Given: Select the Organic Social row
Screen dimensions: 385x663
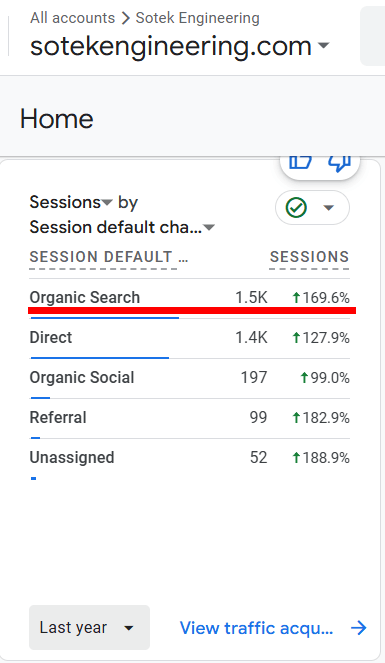Looking at the screenshot, I should 189,378.
